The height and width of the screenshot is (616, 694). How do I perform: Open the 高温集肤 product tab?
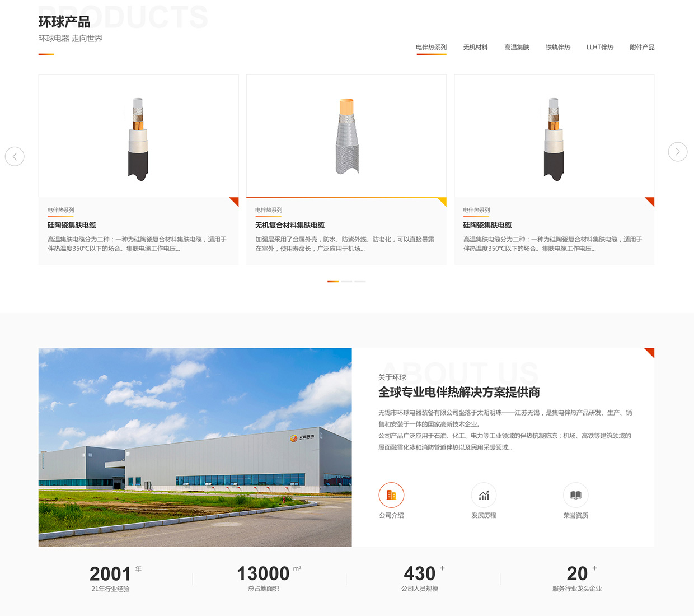pos(516,48)
